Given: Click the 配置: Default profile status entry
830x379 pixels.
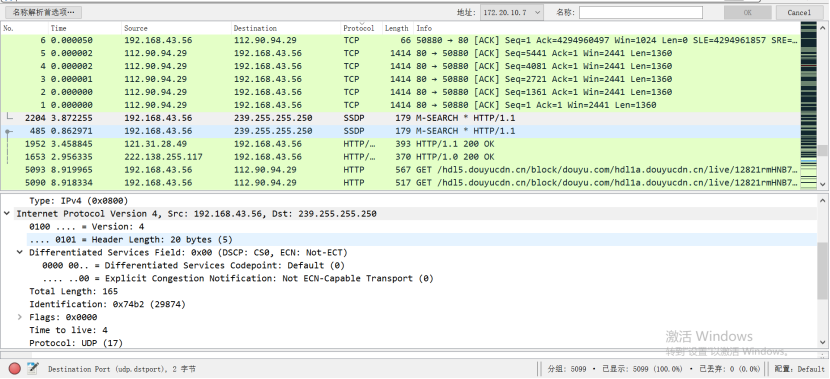Looking at the screenshot, I should click(x=800, y=369).
